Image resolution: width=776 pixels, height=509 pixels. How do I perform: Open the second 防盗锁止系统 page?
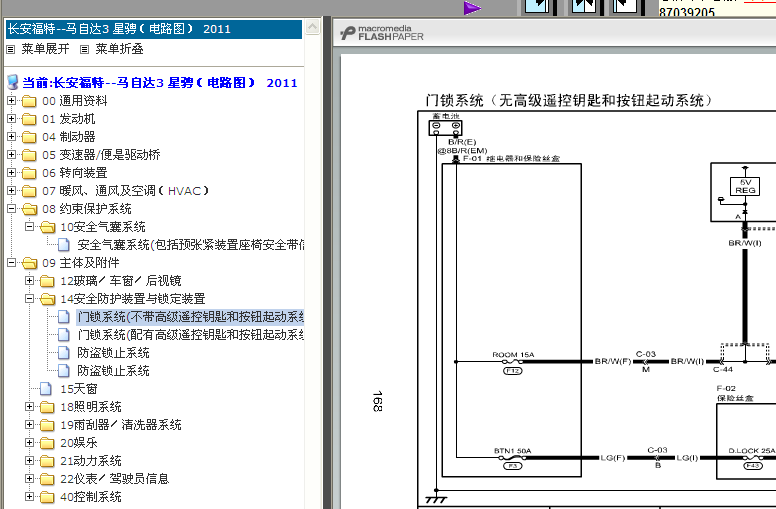click(x=113, y=371)
